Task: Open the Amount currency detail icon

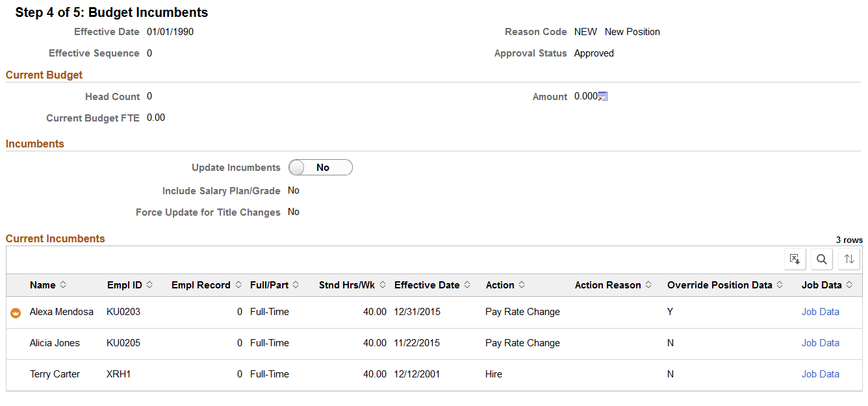Action: coord(603,96)
